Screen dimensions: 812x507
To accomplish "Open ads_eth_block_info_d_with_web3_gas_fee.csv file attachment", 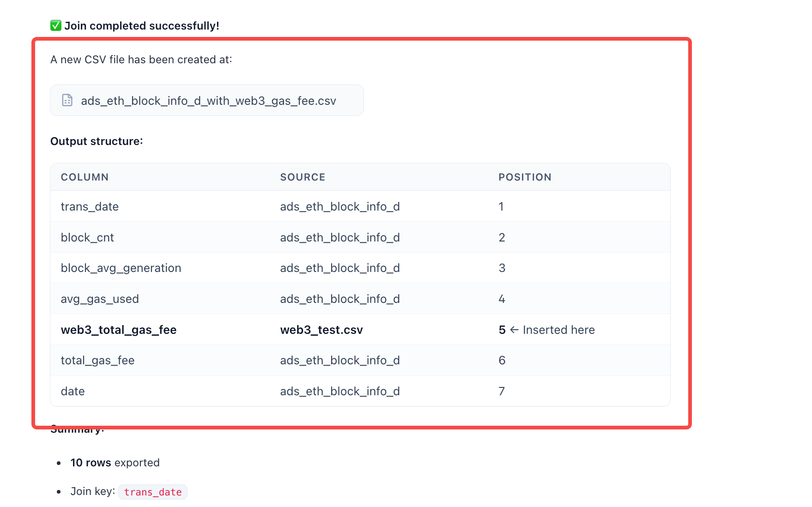I will point(208,101).
